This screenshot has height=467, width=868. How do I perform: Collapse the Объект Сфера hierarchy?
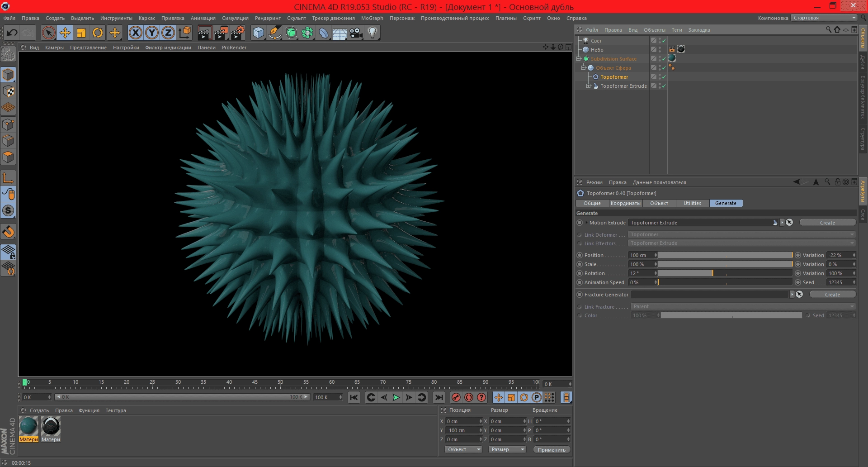[584, 68]
